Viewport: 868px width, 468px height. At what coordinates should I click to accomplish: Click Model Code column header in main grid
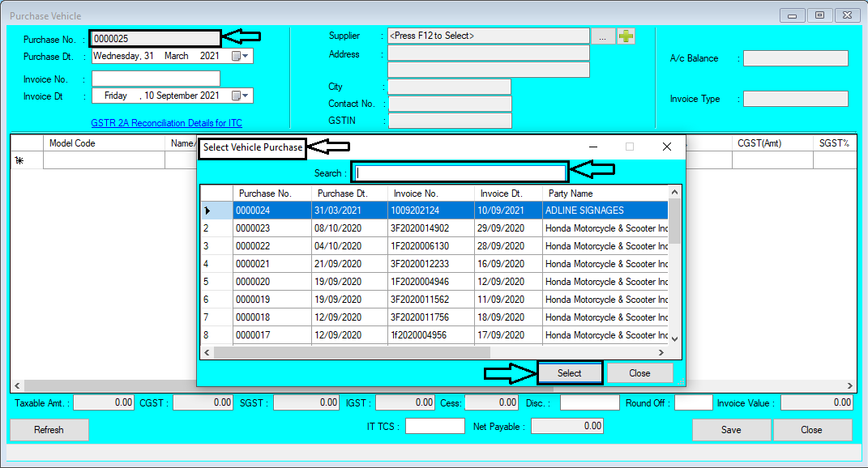pos(104,143)
